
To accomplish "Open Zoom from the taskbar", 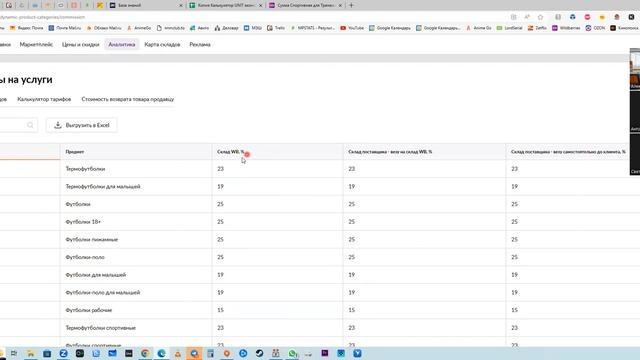I will point(63,353).
